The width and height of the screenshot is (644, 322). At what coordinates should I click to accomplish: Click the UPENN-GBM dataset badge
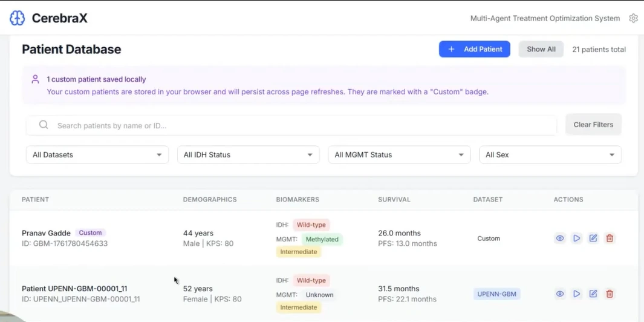point(497,294)
